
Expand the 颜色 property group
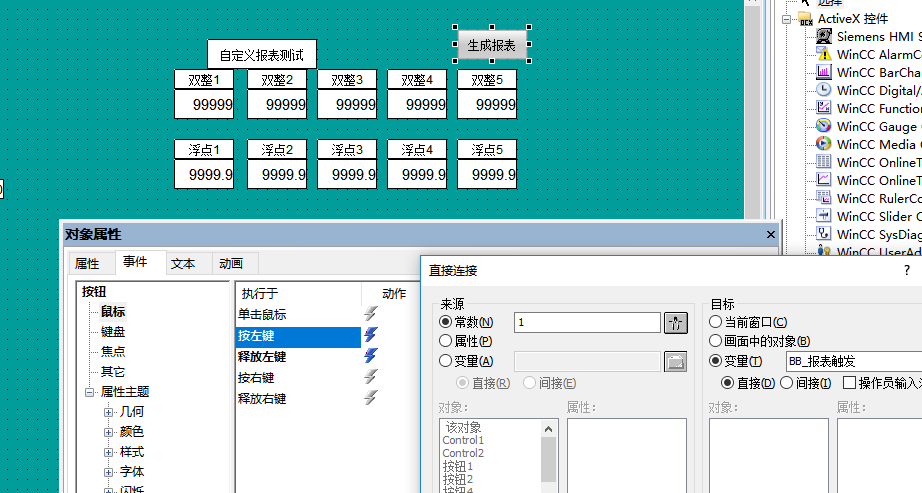pyautogui.click(x=108, y=431)
